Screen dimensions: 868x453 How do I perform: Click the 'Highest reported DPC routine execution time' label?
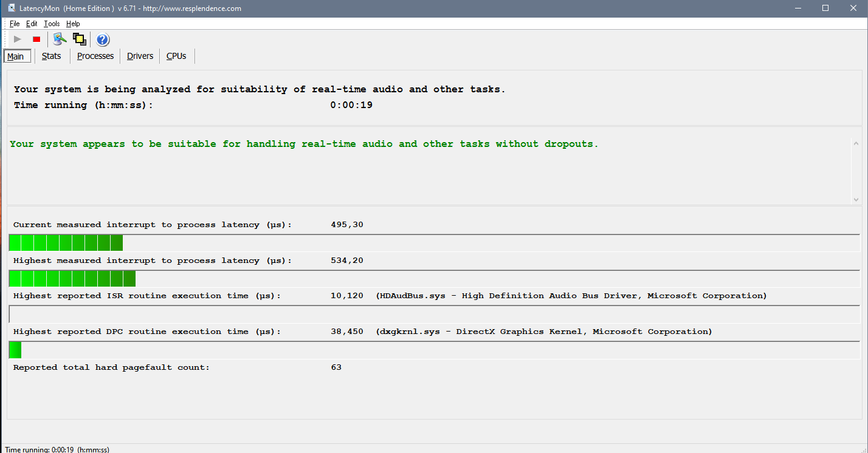pos(147,332)
